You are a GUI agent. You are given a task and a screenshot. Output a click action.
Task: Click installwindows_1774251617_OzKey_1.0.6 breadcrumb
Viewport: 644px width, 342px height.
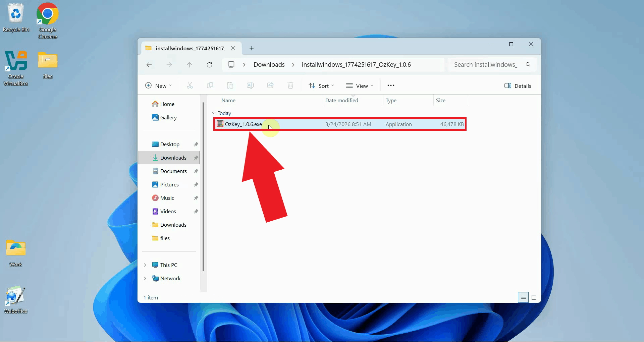(356, 64)
